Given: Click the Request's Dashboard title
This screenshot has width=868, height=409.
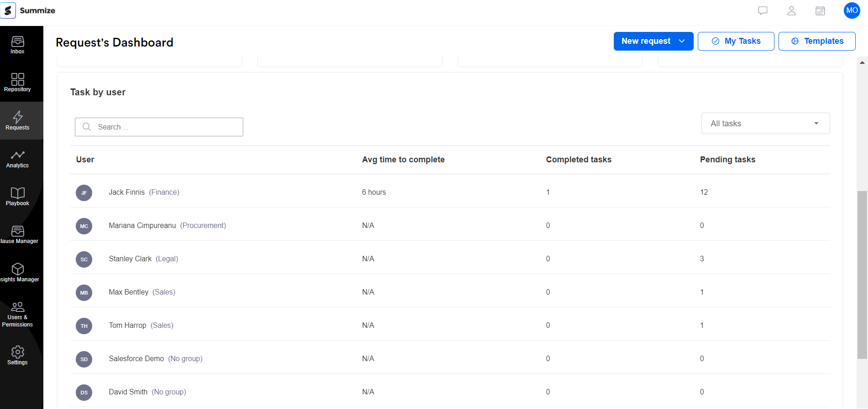Looking at the screenshot, I should [x=115, y=42].
